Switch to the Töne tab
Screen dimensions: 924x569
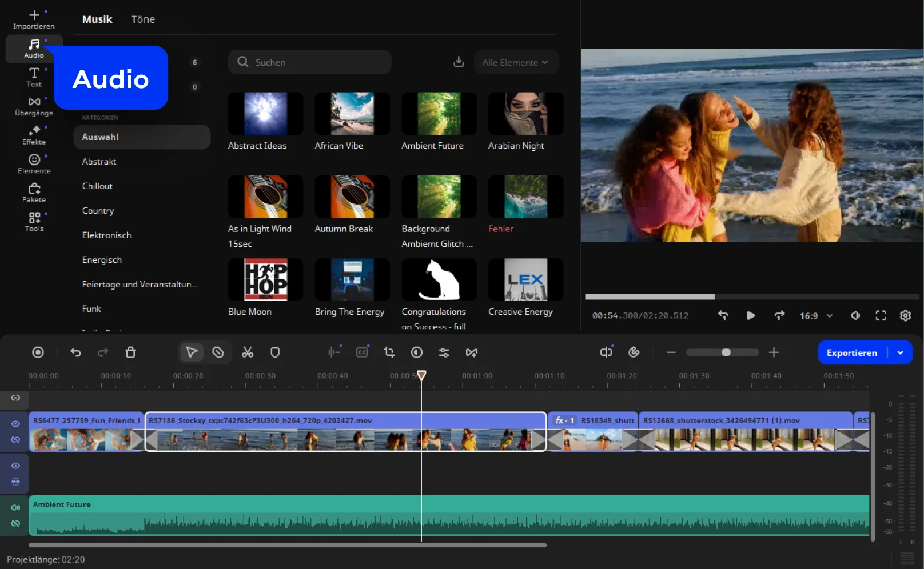coord(143,19)
